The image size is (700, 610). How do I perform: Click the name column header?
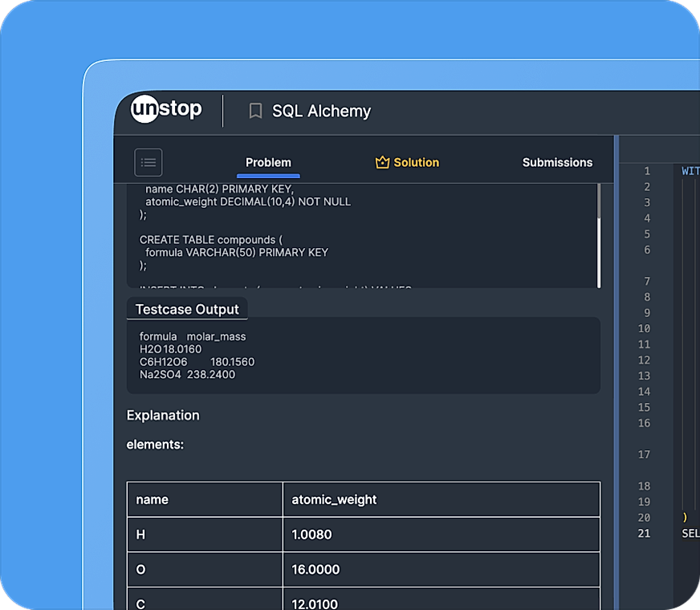153,499
